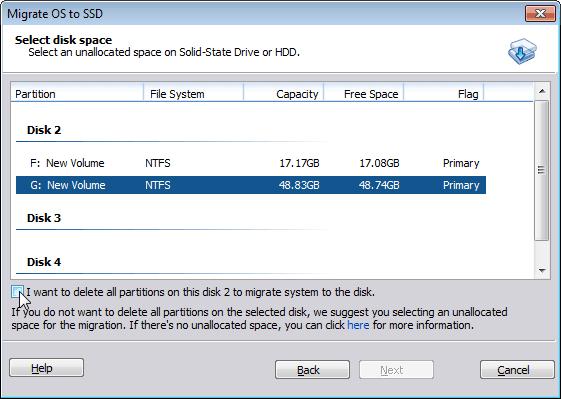Click the scrollbar up arrow
561x399 pixels.
(x=542, y=92)
